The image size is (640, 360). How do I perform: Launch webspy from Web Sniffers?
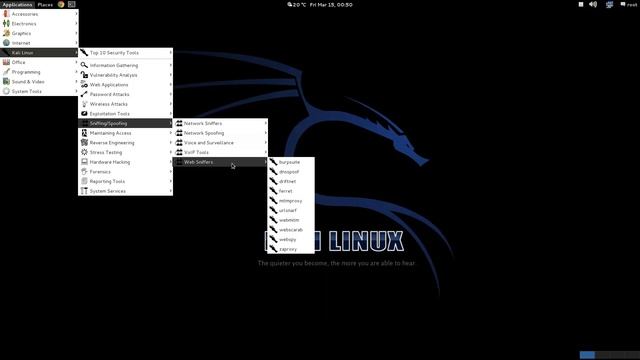[291, 239]
